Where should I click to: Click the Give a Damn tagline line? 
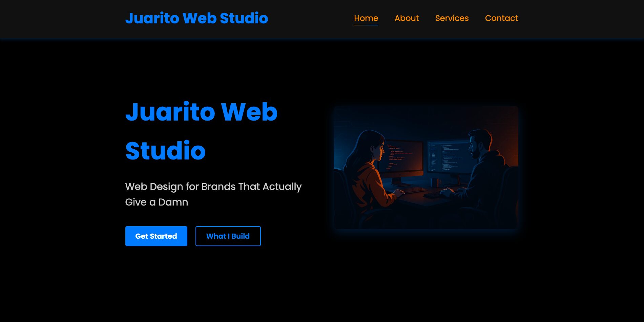[157, 202]
